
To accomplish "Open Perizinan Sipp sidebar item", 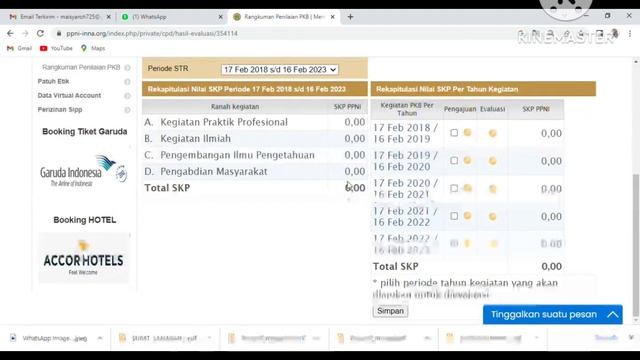I will click(60, 109).
